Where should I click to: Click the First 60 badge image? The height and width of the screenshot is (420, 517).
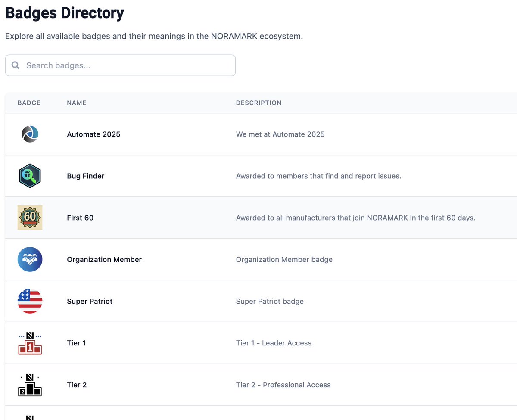click(x=30, y=218)
